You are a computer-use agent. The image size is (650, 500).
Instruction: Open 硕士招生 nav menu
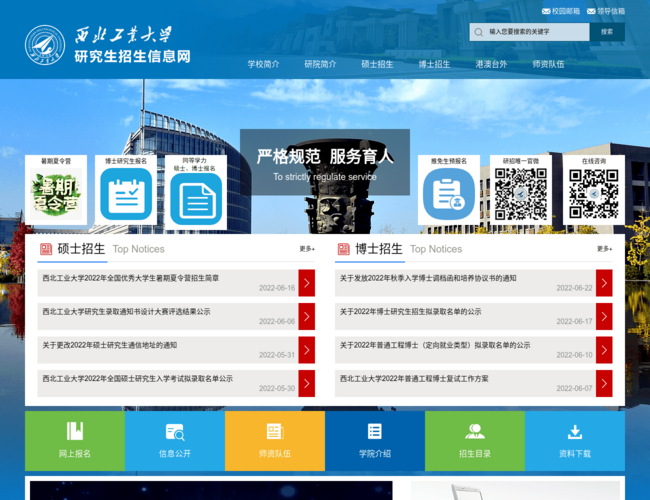(x=377, y=64)
